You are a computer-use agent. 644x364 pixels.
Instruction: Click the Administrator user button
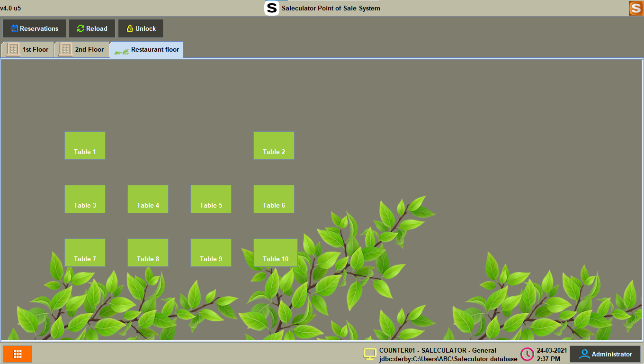tap(605, 354)
